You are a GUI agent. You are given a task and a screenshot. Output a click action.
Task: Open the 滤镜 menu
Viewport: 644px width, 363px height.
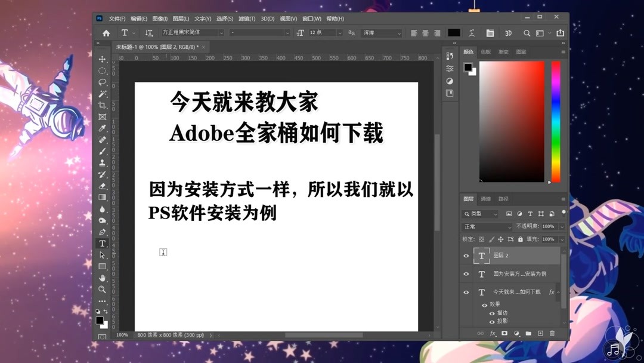point(246,19)
